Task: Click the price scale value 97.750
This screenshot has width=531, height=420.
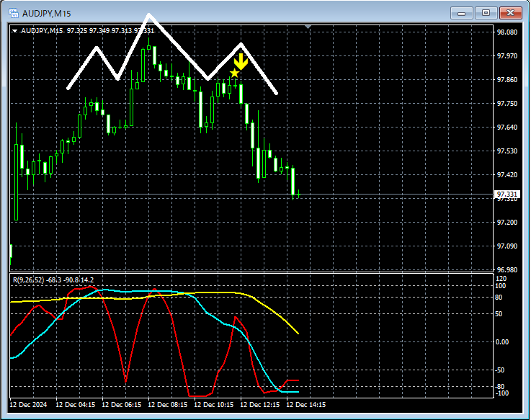Action: (507, 103)
